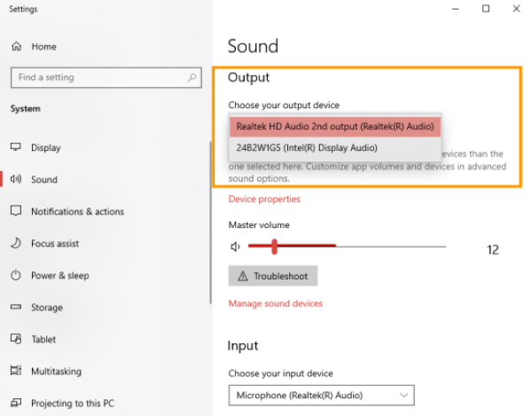
Task: Open the Tablet settings page
Action: pos(43,340)
